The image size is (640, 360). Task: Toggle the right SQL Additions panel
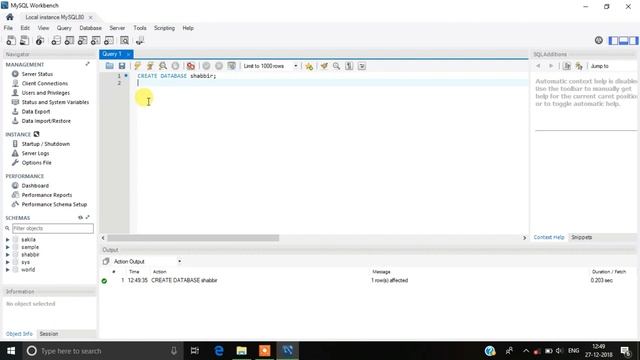[x=633, y=40]
